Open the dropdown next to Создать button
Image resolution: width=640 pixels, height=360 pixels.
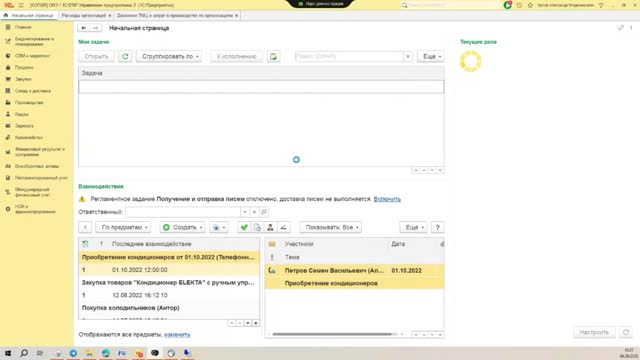coord(218,227)
